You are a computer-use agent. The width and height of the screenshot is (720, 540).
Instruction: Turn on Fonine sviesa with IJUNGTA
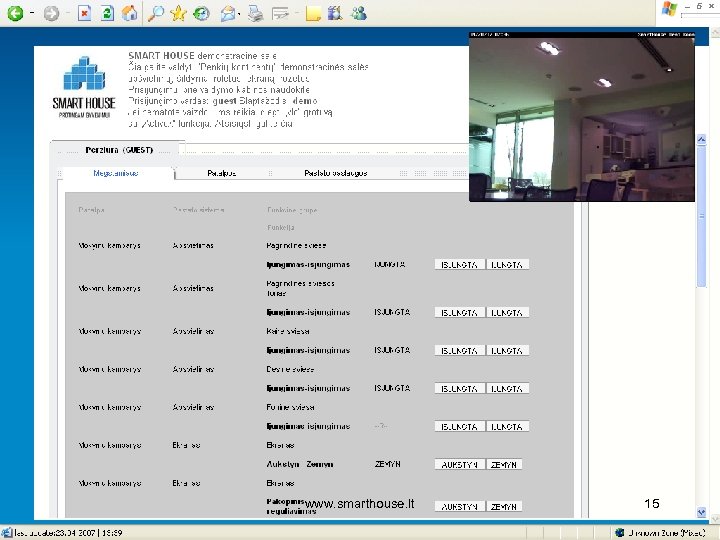tap(507, 427)
